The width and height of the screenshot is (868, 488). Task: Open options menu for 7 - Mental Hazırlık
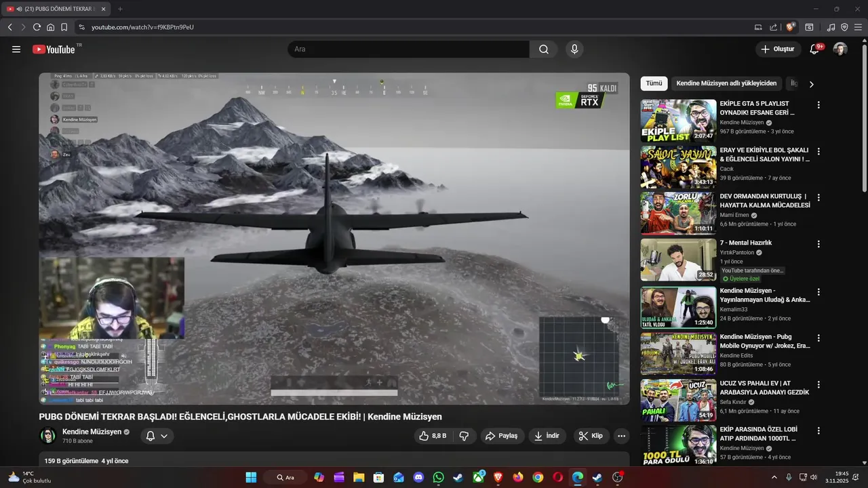[818, 244]
